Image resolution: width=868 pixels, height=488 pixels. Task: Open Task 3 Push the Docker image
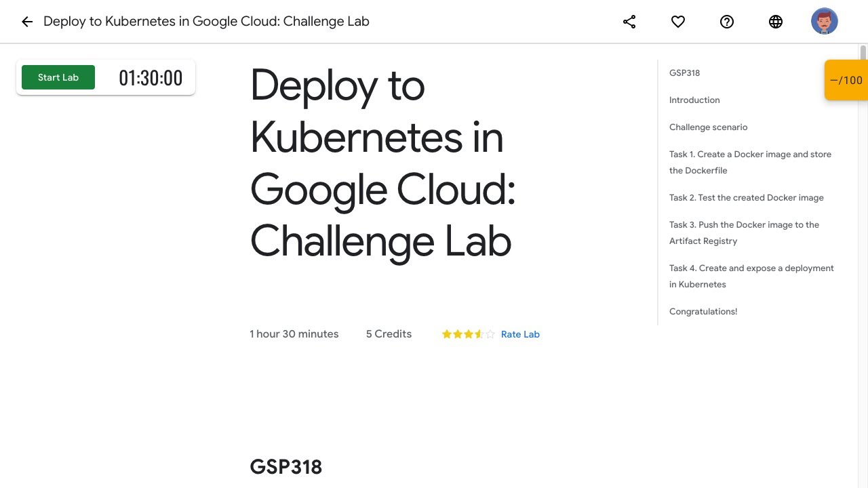pos(744,232)
